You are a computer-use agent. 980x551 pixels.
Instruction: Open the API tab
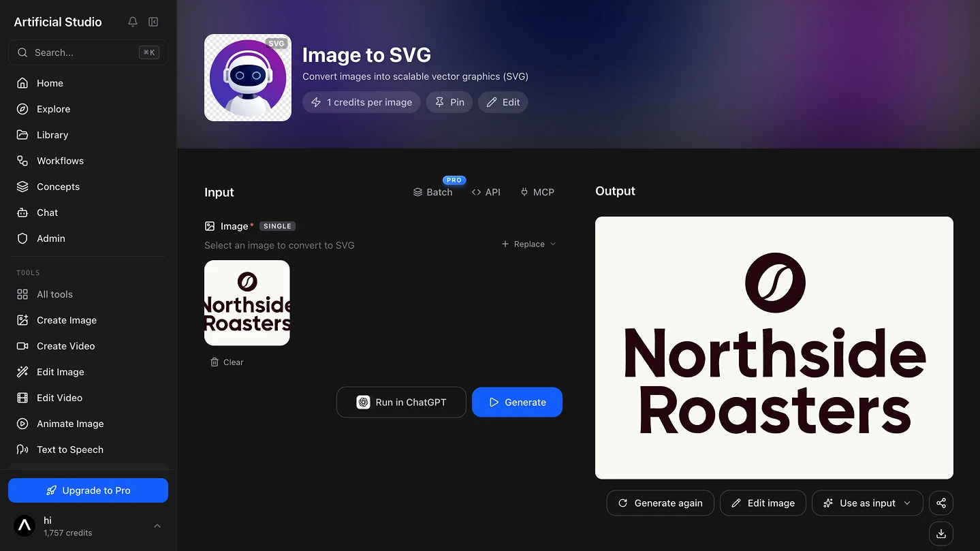tap(486, 192)
